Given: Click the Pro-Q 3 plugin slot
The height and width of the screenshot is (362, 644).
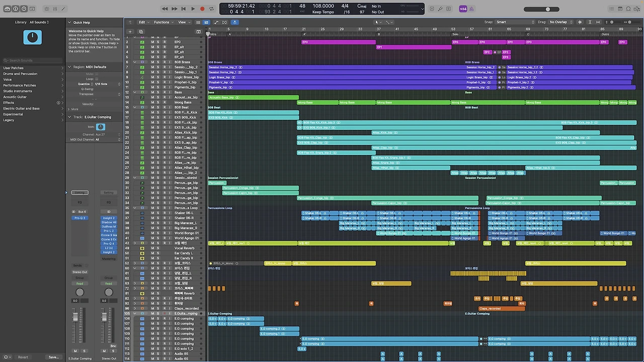Looking at the screenshot, I should (x=80, y=218).
